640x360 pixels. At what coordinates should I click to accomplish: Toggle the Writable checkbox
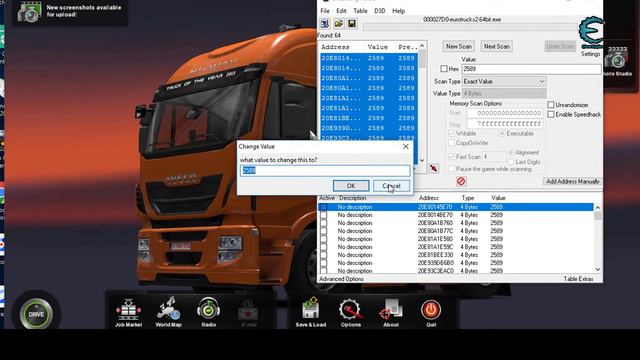(x=451, y=133)
